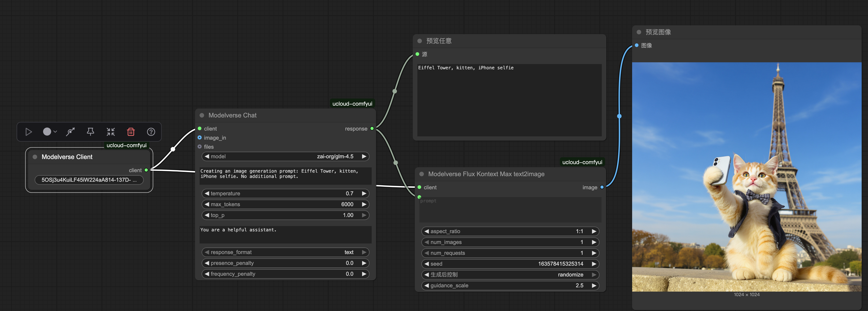Open the aspect_ratio 1:1 selector
The image size is (868, 311).
[510, 232]
